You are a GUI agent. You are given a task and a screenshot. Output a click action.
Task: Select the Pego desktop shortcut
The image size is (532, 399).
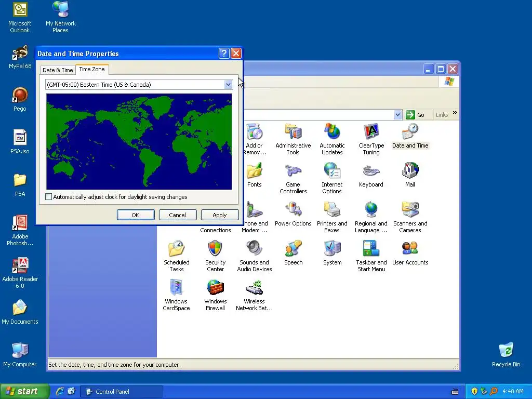[20, 100]
